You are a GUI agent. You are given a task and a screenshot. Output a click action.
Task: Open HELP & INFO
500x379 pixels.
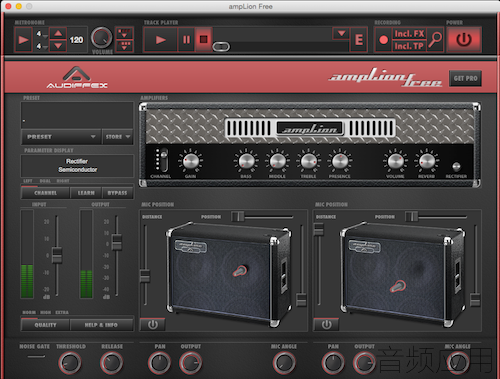101,325
